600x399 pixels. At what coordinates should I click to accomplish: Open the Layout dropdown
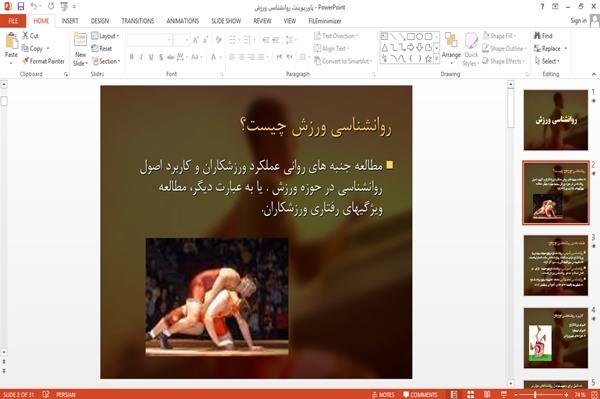(105, 36)
